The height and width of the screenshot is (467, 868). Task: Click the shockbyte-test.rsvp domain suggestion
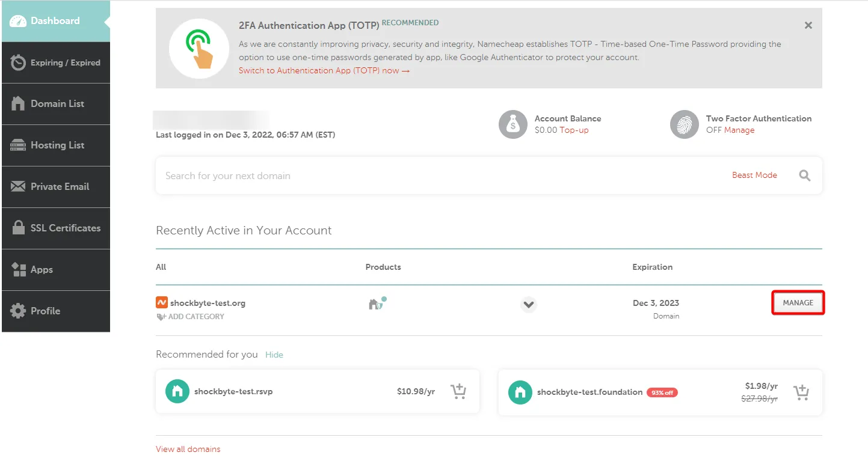tap(233, 391)
